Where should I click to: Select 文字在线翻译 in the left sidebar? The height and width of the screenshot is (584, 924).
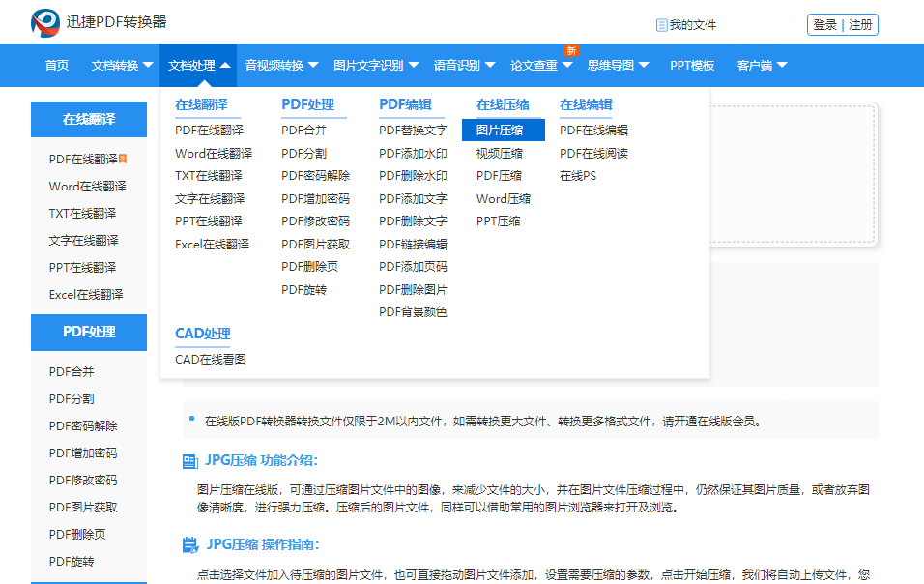tap(84, 241)
